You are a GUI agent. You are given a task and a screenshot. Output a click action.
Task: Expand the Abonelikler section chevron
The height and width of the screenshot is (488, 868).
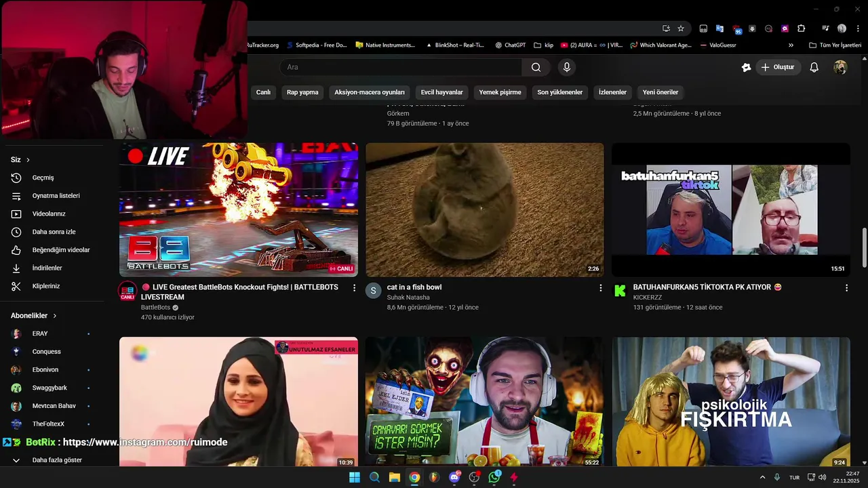coord(55,316)
